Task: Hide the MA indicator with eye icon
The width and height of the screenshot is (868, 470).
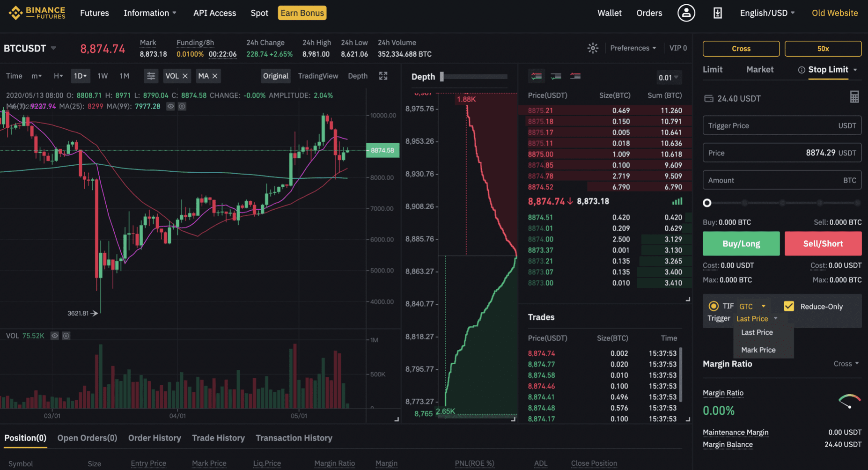Action: coord(171,106)
